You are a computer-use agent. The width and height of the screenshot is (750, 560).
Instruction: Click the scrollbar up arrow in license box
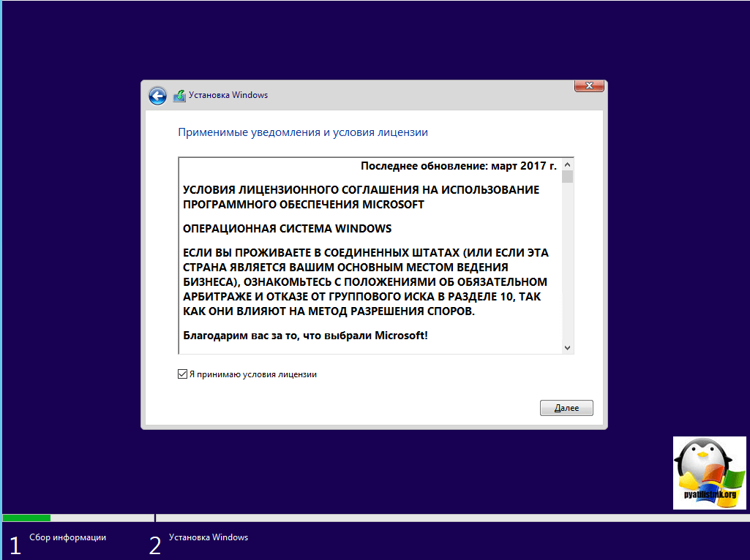[567, 164]
